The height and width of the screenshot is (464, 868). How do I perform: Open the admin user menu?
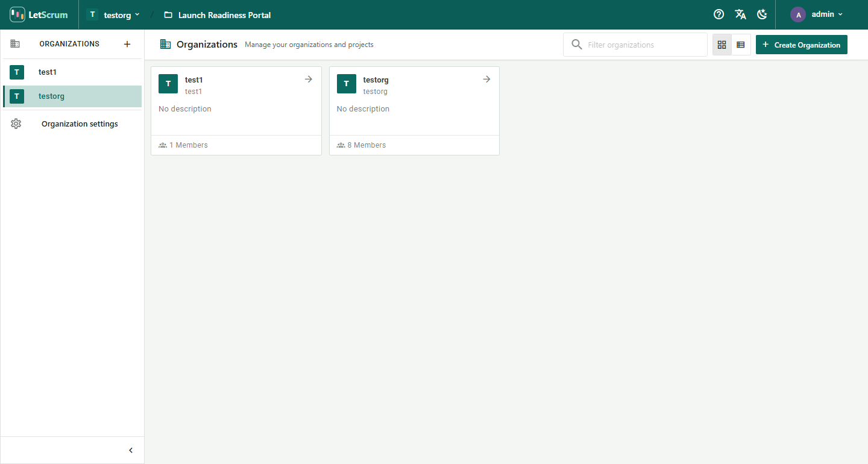coord(816,14)
